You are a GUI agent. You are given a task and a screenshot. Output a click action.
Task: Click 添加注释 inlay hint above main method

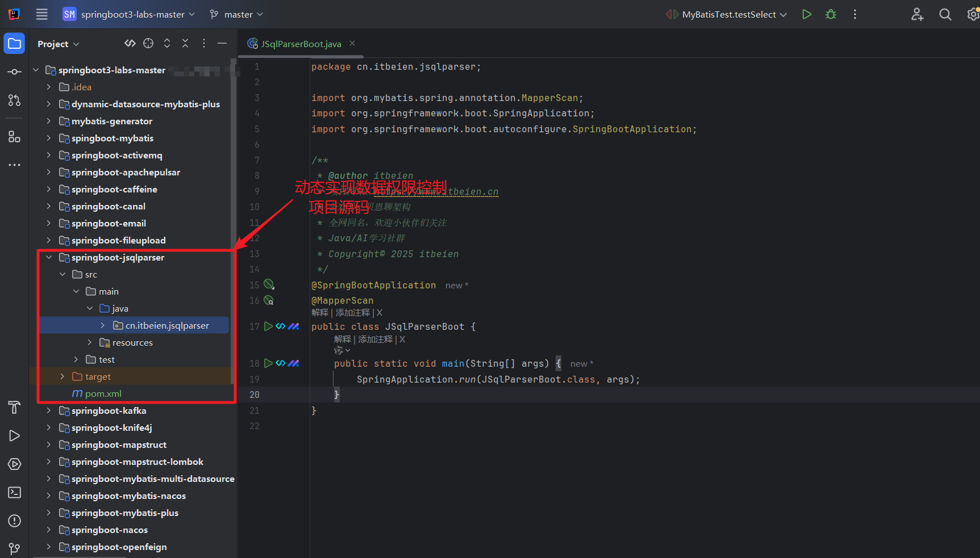376,339
